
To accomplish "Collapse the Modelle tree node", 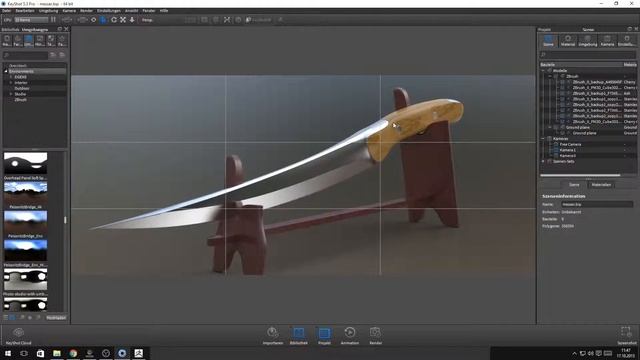I will coord(543,71).
